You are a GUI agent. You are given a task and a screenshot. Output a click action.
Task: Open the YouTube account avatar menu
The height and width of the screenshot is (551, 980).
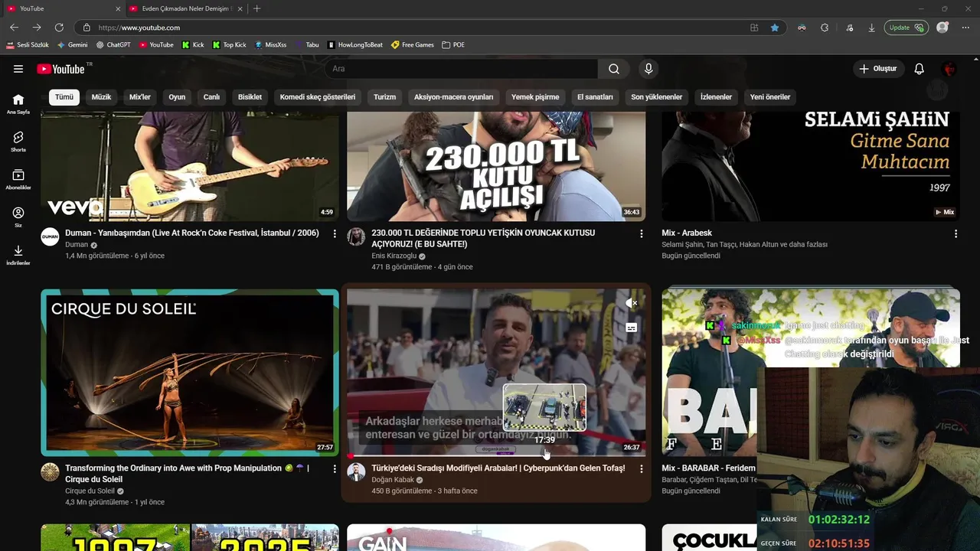click(x=949, y=69)
